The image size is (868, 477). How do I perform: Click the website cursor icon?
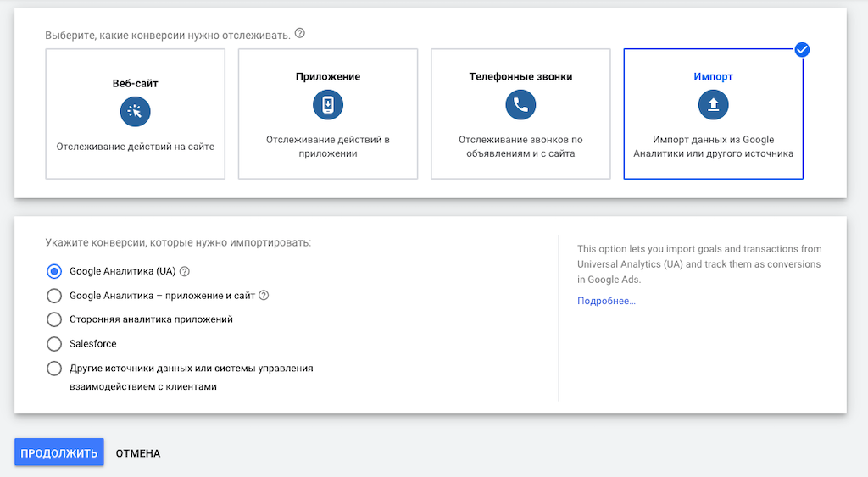tap(135, 112)
